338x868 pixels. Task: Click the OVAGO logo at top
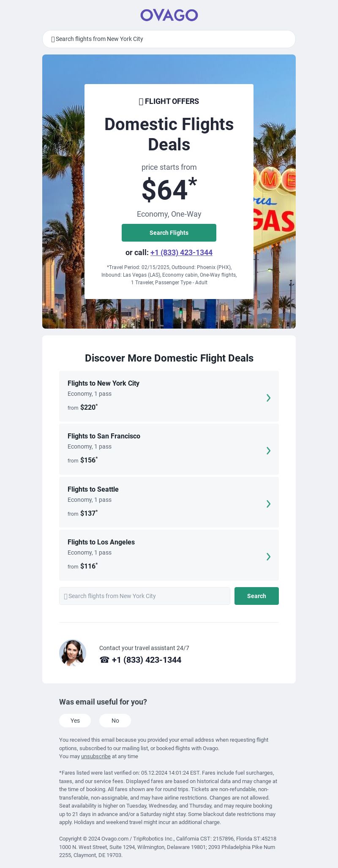tap(169, 15)
